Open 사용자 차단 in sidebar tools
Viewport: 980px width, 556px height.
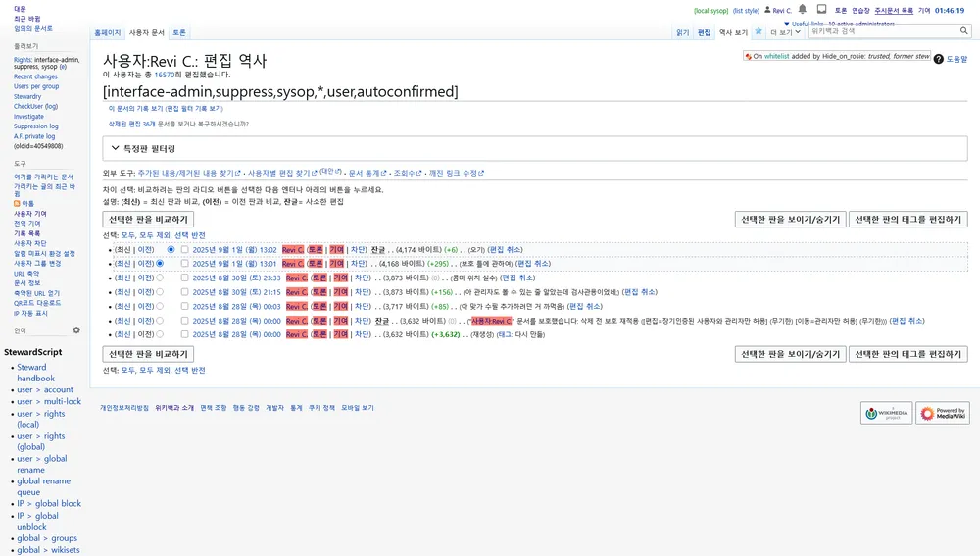30,243
